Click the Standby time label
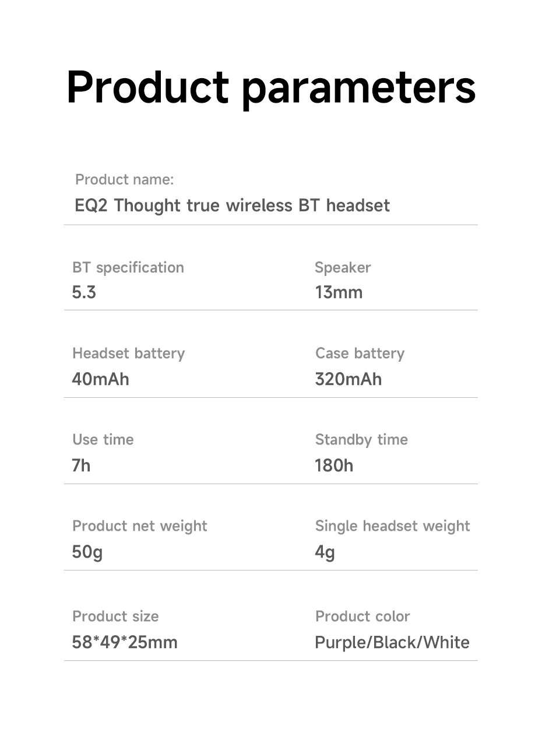542x756 pixels. [x=361, y=440]
